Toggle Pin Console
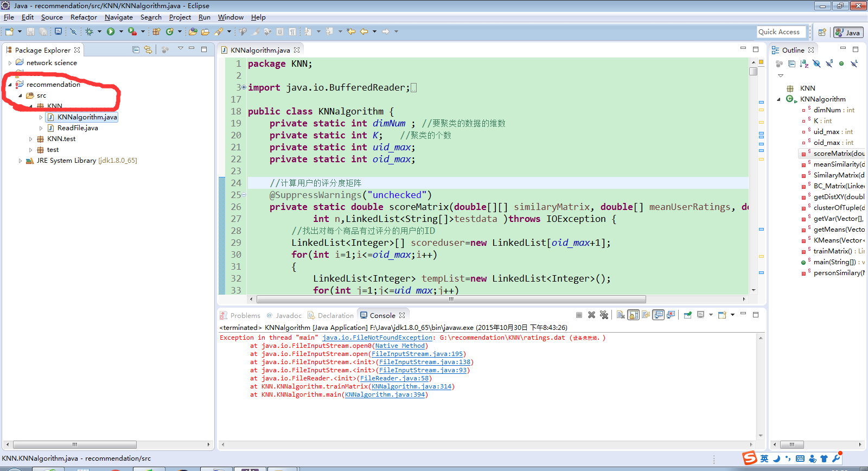Viewport: 868px width, 471px height. coord(687,315)
